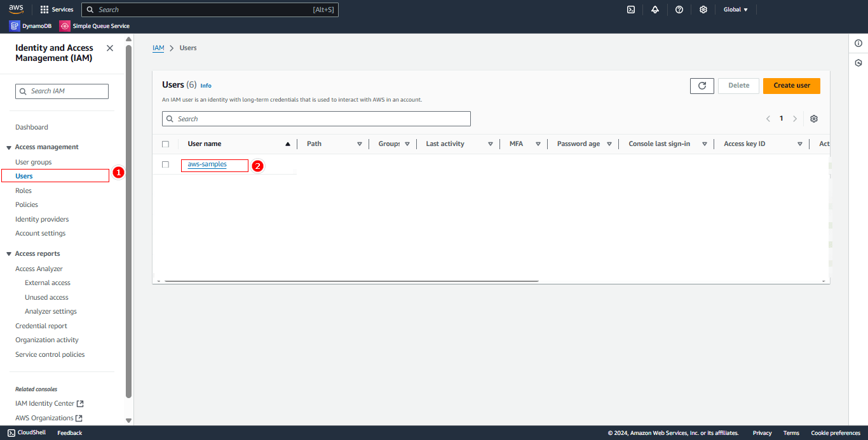Open Analyzer settings
Screen dimensions: 868x440
click(51, 311)
